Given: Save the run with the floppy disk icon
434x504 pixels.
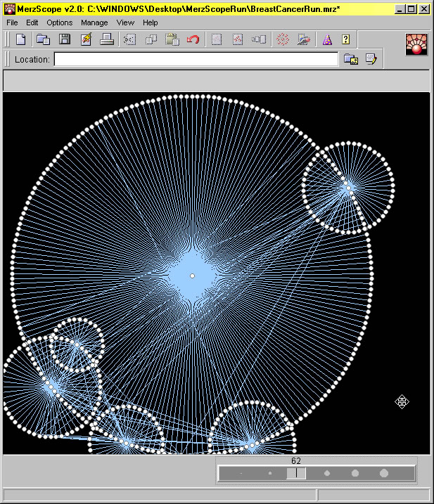Looking at the screenshot, I should coord(64,39).
